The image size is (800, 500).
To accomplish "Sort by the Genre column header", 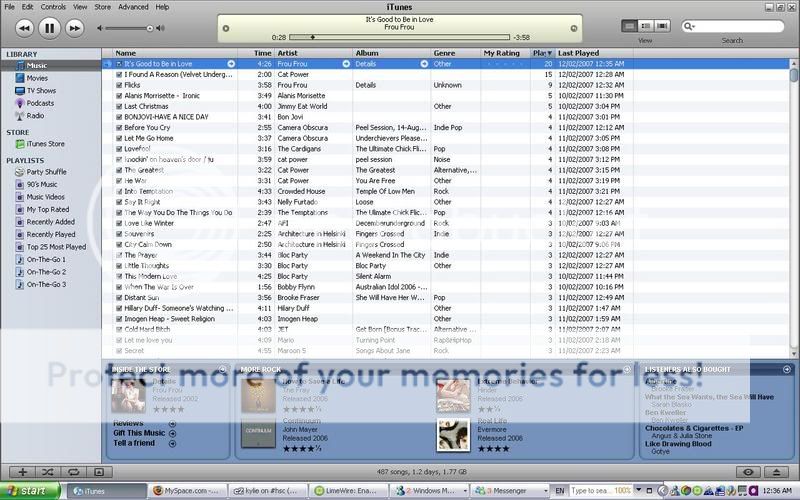I will click(455, 53).
